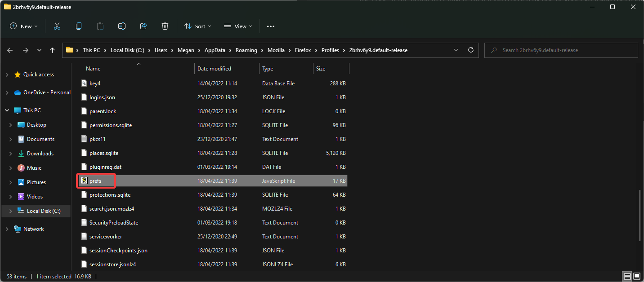Click the New button
The width and height of the screenshot is (644, 282).
pos(24,26)
